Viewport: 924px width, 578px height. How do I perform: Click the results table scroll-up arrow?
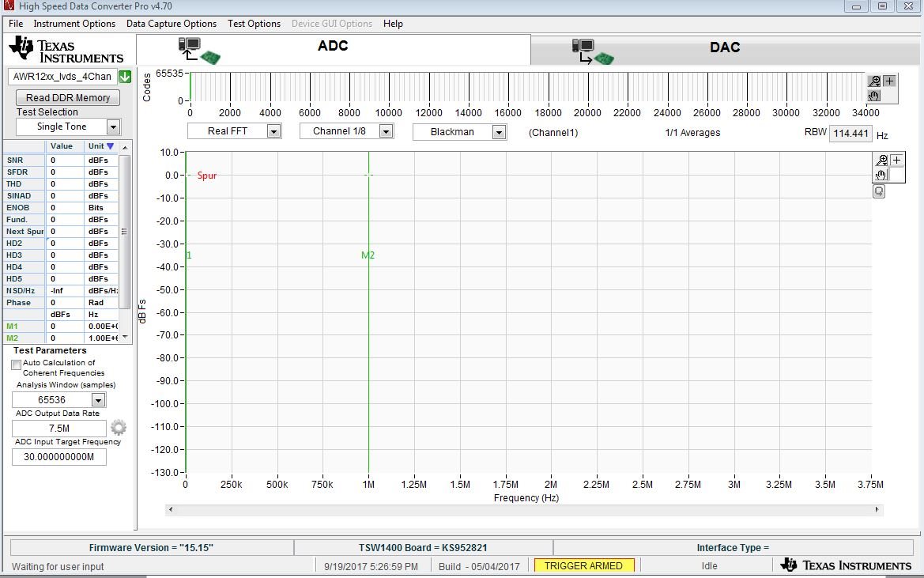point(124,146)
